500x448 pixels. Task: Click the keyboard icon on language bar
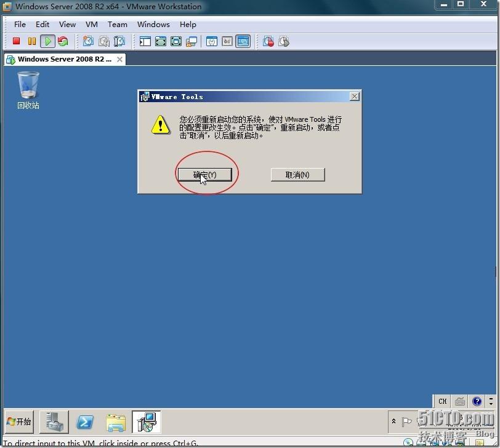460,401
